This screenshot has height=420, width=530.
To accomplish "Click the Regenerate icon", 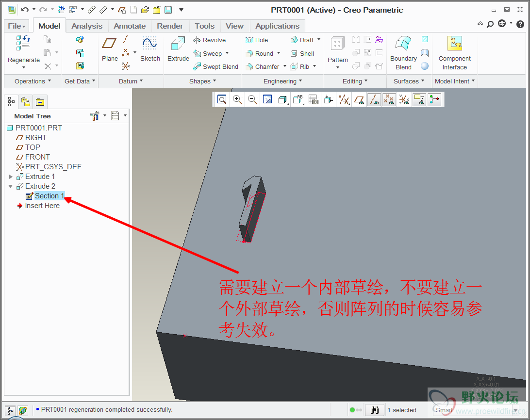I will (x=23, y=43).
